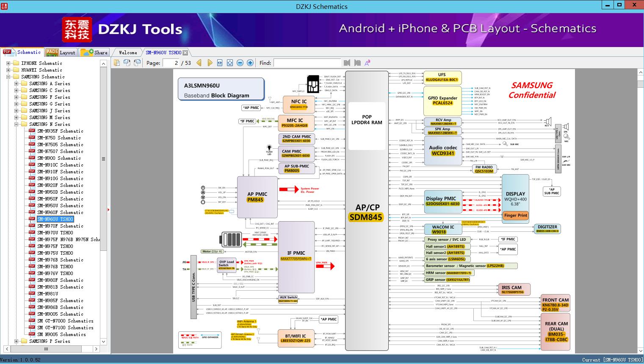
Task: Click the PDF icon beside SM-N981U
Action: click(x=32, y=294)
